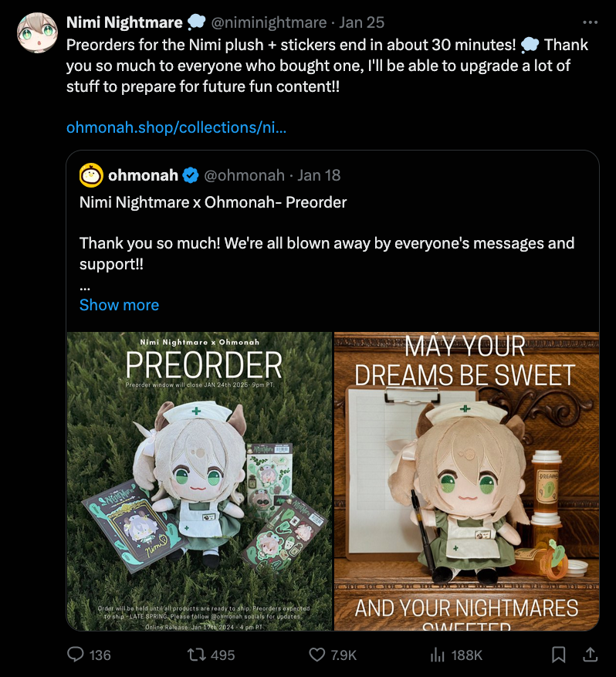Share post via the upload arrow icon
The image size is (616, 677).
[590, 655]
